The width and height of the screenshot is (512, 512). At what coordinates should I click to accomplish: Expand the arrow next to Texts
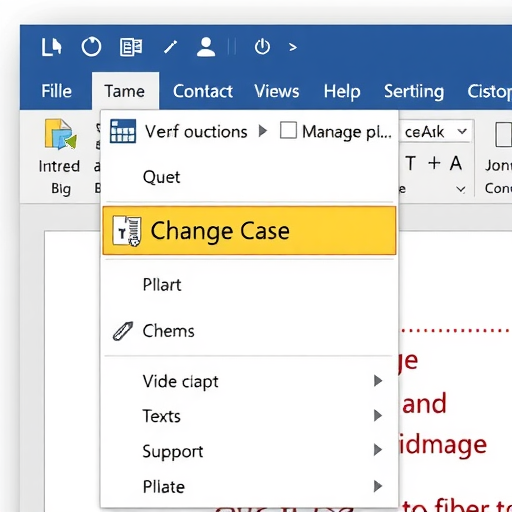pyautogui.click(x=378, y=416)
